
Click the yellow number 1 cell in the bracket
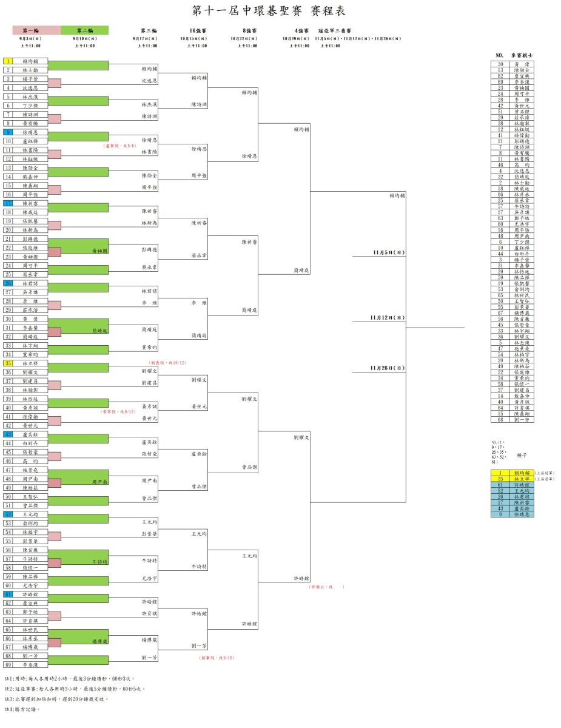8,61
